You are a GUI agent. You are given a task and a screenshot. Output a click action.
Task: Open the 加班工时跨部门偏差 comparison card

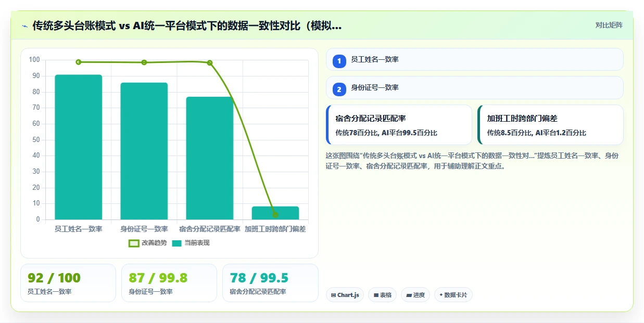(550, 125)
